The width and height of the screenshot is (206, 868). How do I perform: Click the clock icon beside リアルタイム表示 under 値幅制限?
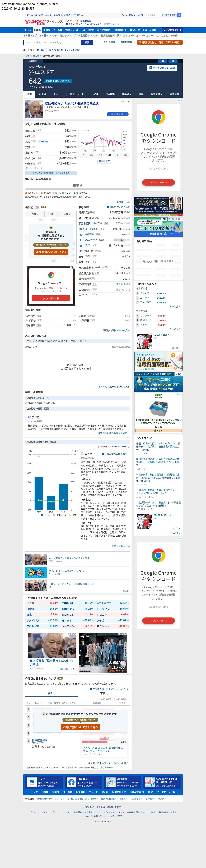27,168
